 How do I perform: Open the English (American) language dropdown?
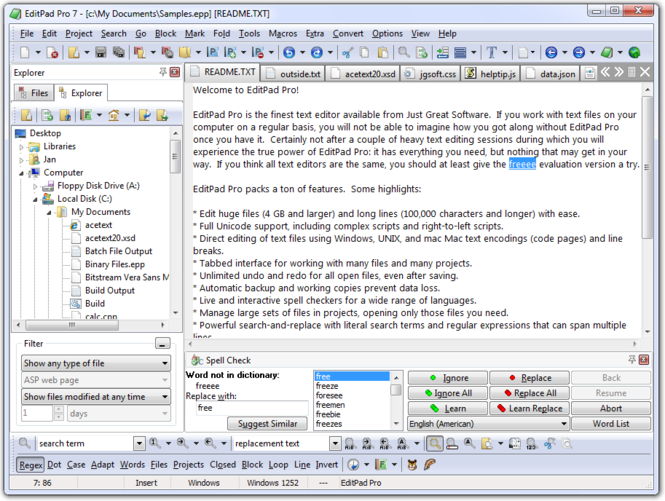click(488, 424)
